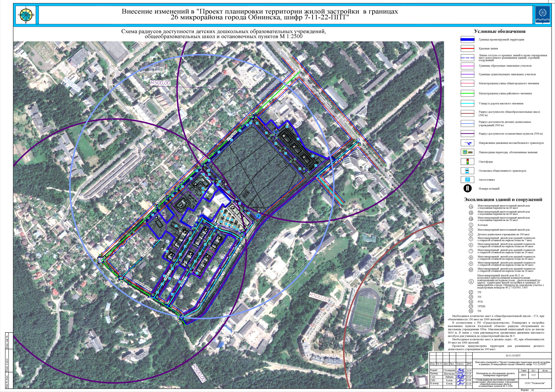Click the R500,00 label near the stadium

coord(319,297)
